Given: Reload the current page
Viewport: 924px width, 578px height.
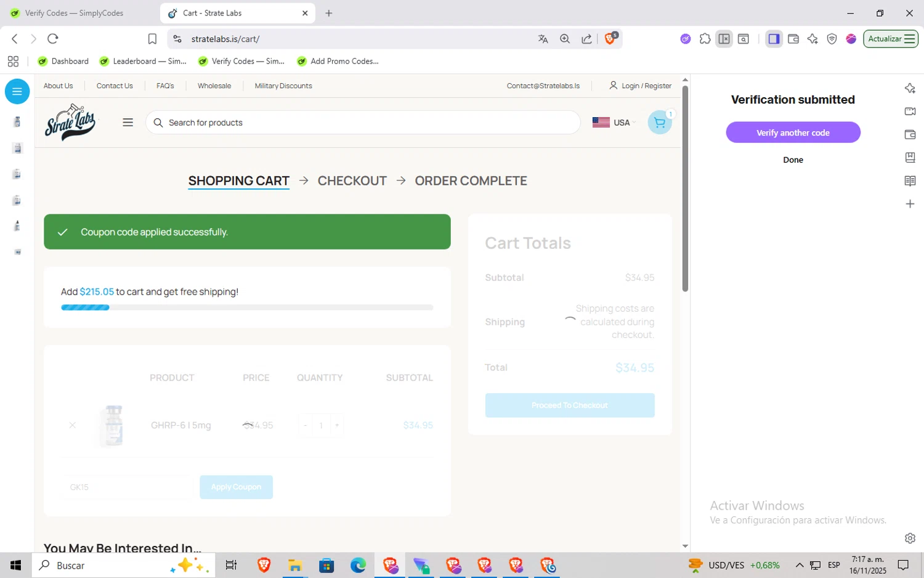Looking at the screenshot, I should [53, 39].
